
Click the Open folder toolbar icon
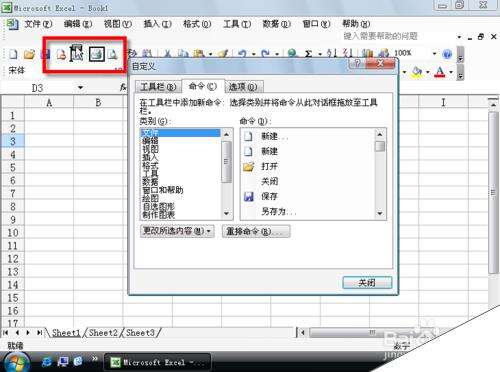[x=29, y=54]
